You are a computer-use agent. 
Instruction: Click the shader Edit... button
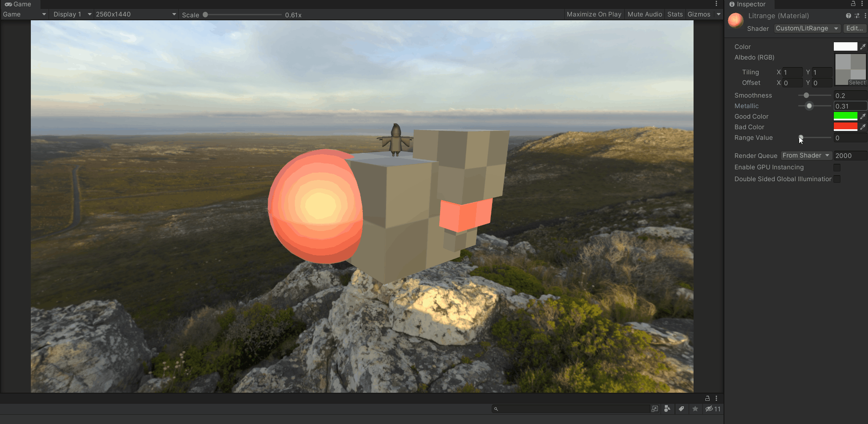pos(854,28)
